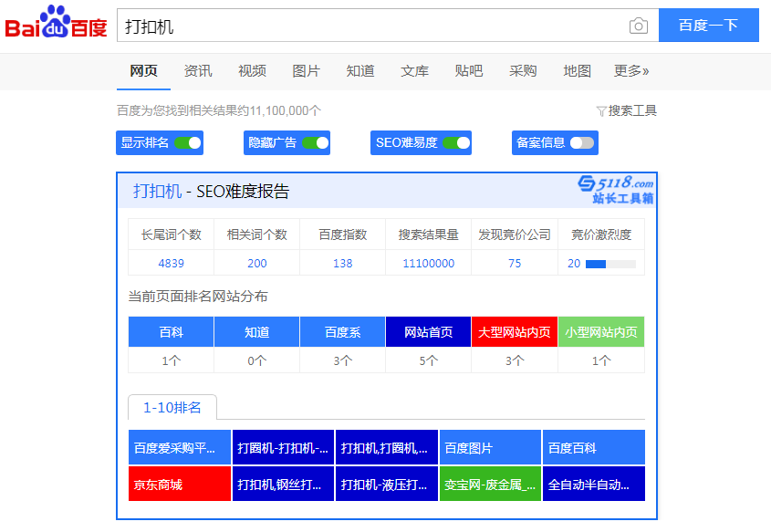Click 网站首页 count 5个

[x=428, y=360]
